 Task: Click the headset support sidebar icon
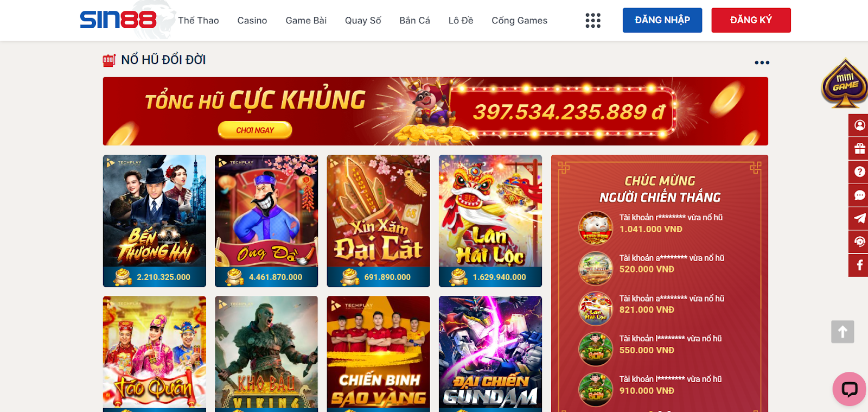pos(859,242)
